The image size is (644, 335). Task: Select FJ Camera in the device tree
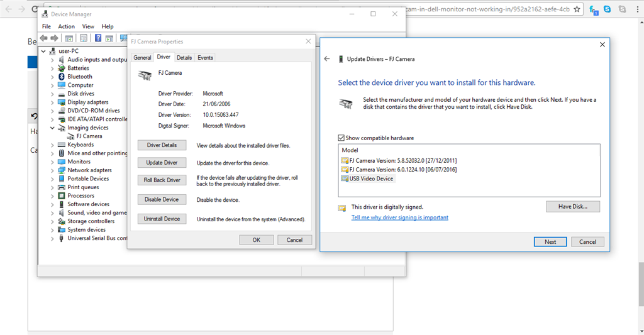coord(89,136)
